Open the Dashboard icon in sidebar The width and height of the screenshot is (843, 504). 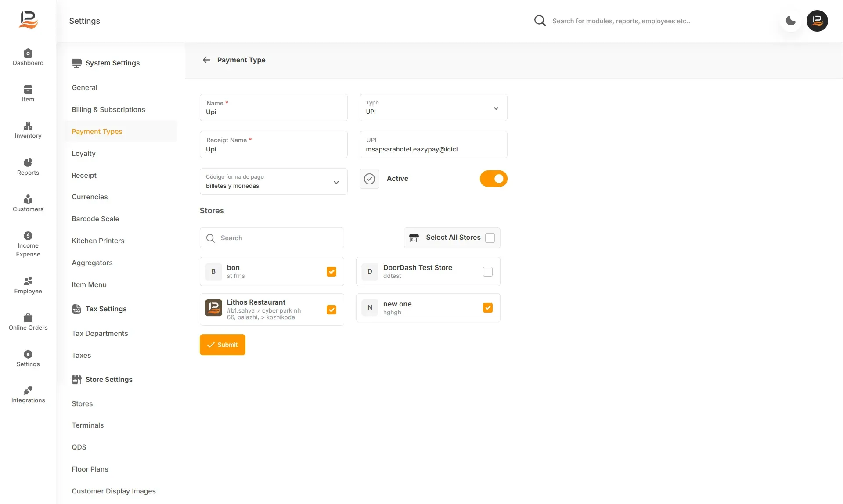28,53
